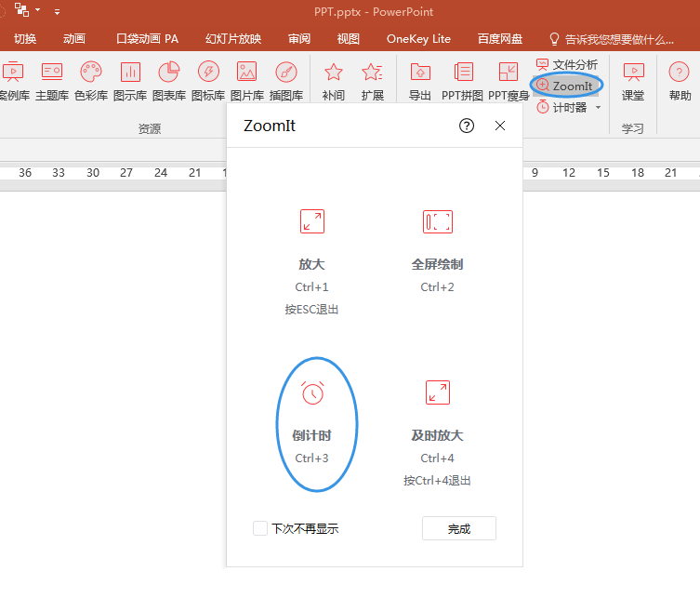Open the PPT瘦身 slimming tool

508,80
